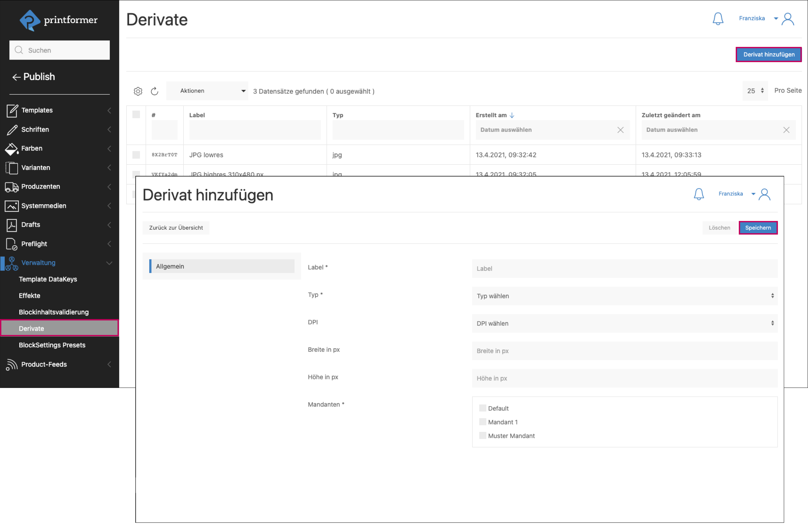Check the Default Mandant checkbox
This screenshot has height=532, width=808.
[482, 408]
